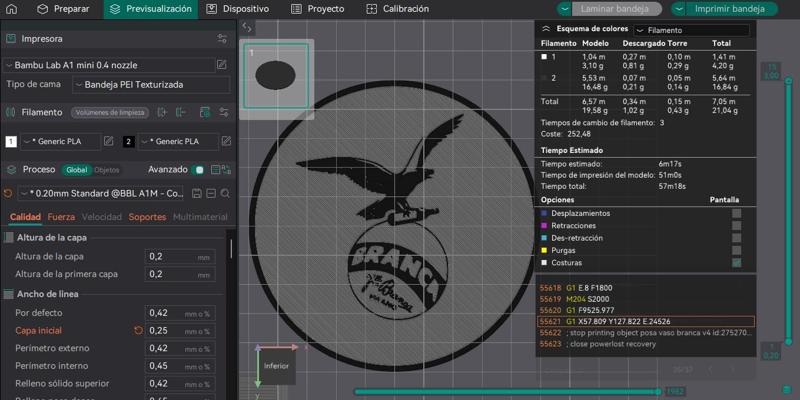The width and height of the screenshot is (800, 400).
Task: Select the Soportes settings tab
Action: coord(147,217)
